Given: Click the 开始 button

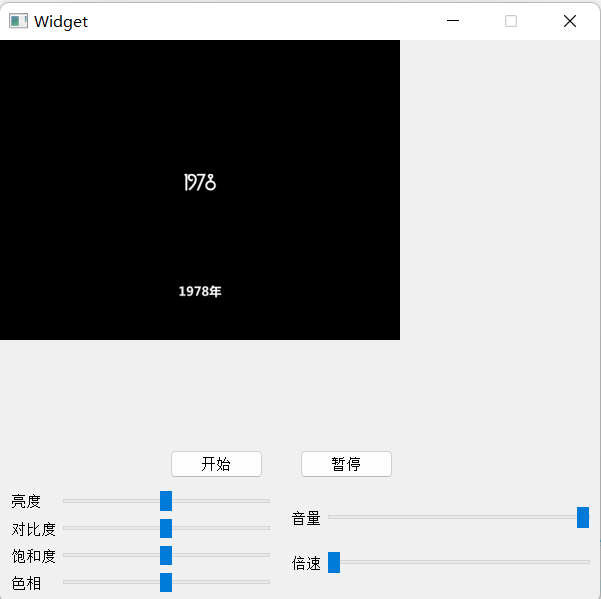Looking at the screenshot, I should 216,464.
